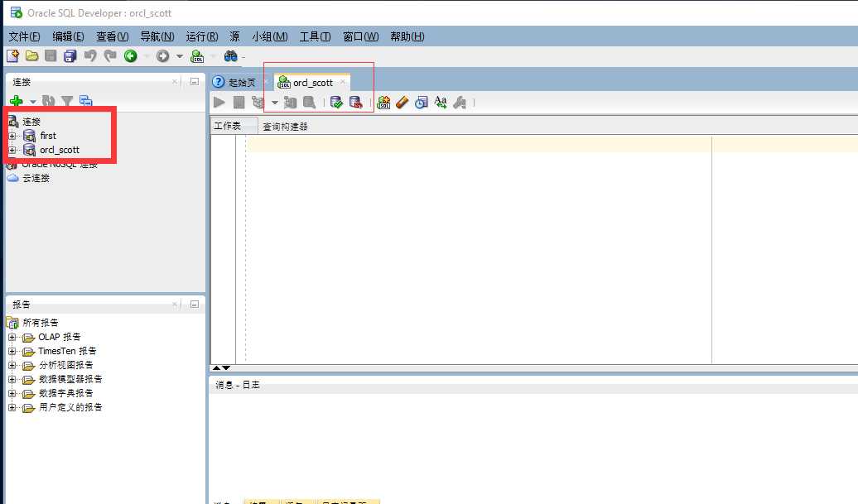Screen dimensions: 858x504
Task: Open dropdown next to green plus icon
Action: 33,102
